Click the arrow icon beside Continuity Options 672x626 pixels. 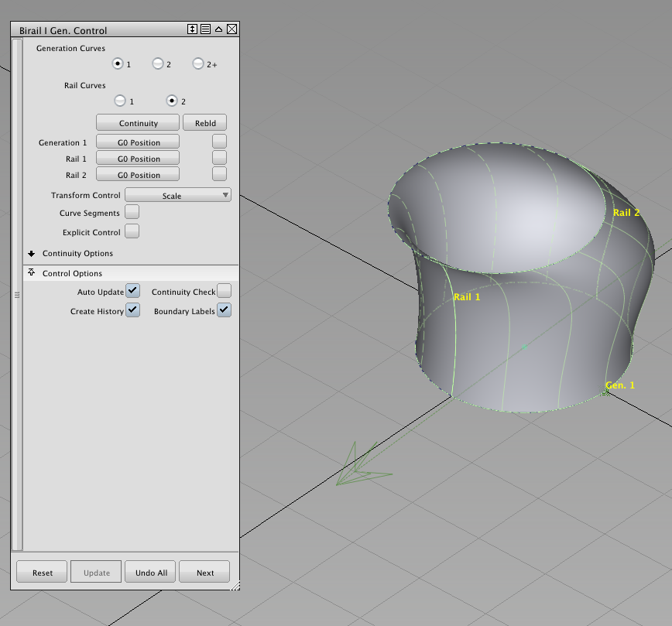click(x=31, y=253)
